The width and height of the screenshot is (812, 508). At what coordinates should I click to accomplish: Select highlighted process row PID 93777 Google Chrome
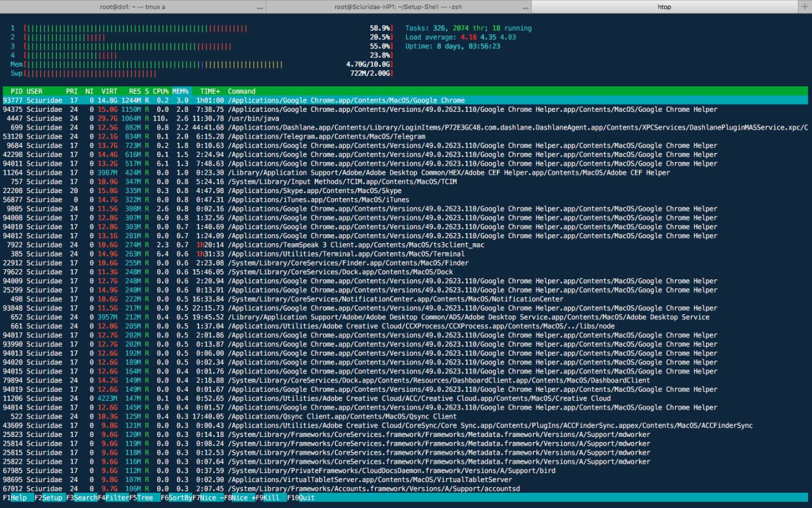coord(406,100)
